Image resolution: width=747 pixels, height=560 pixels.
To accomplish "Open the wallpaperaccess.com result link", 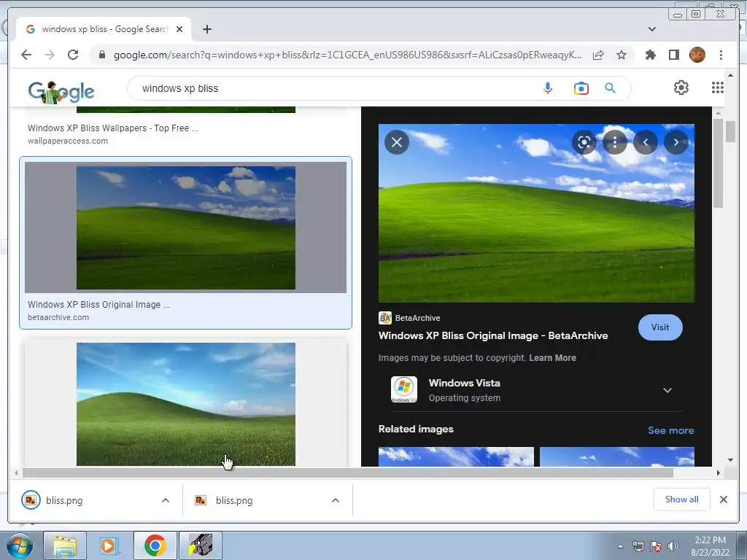I will click(68, 141).
